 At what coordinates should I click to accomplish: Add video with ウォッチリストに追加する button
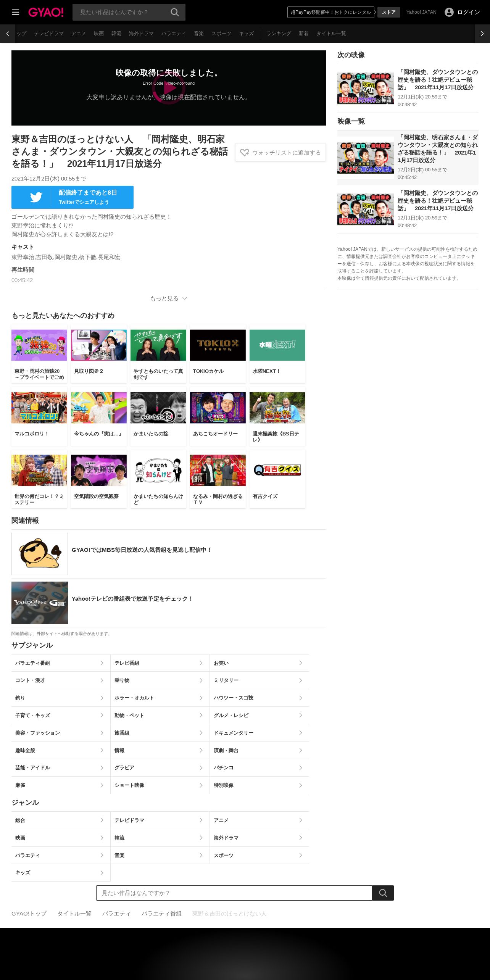[x=280, y=152]
